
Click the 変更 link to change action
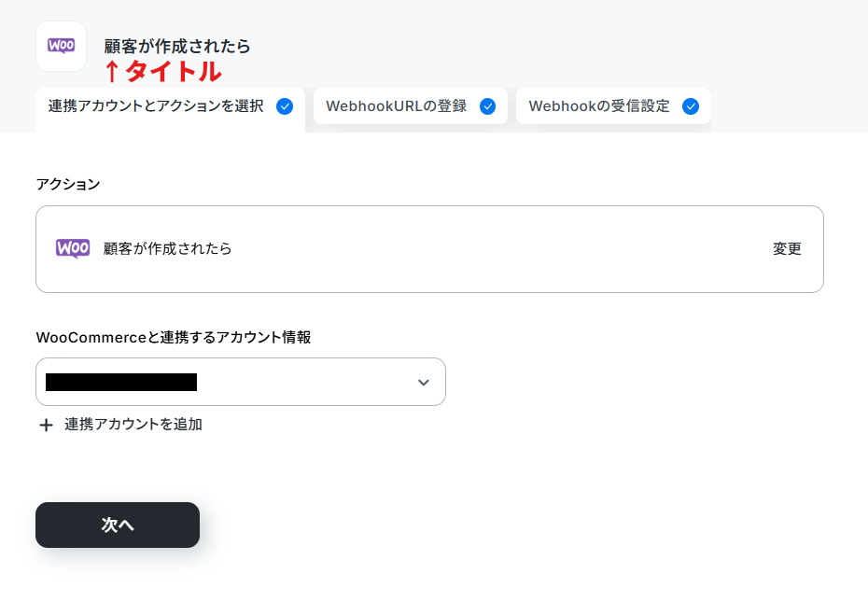click(x=787, y=248)
